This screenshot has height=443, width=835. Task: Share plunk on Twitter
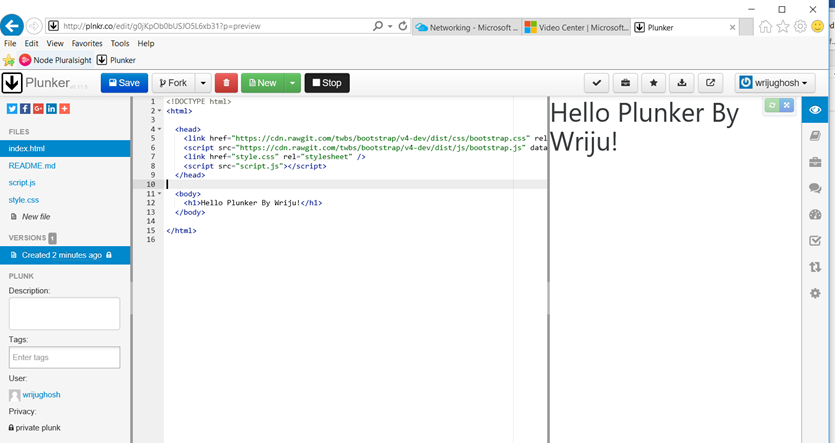click(12, 109)
